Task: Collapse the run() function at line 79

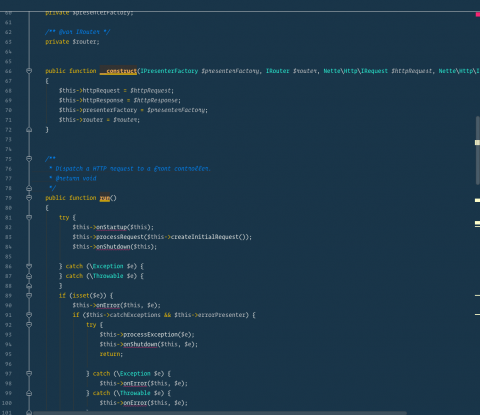Action: click(29, 198)
